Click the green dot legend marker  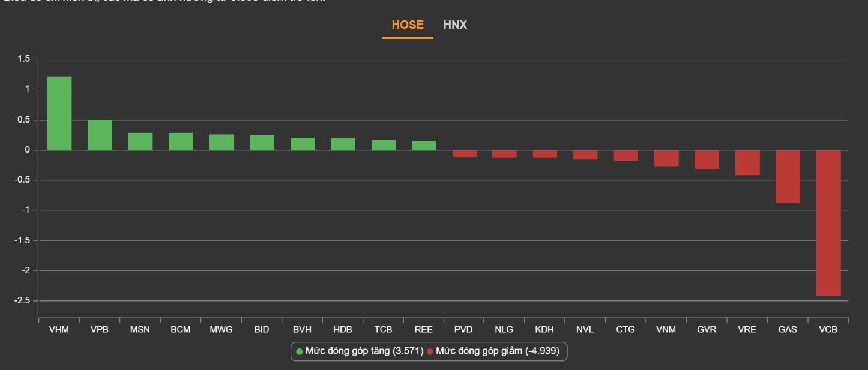point(299,351)
